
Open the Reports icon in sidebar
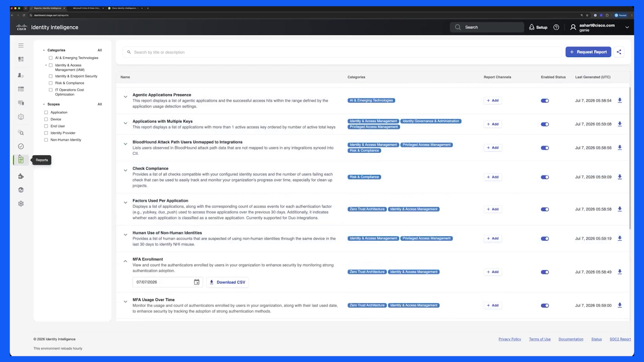(x=21, y=160)
